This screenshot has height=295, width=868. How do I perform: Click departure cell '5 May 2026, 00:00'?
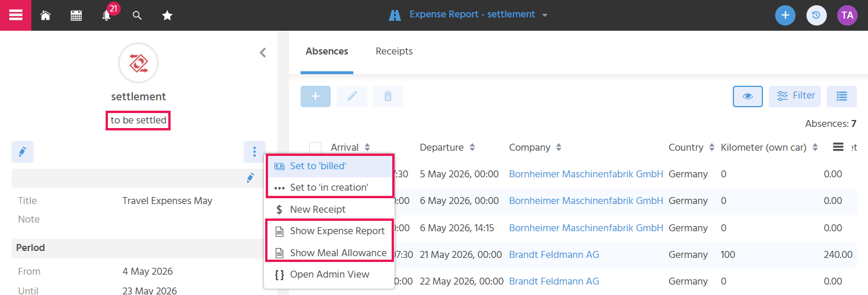459,174
